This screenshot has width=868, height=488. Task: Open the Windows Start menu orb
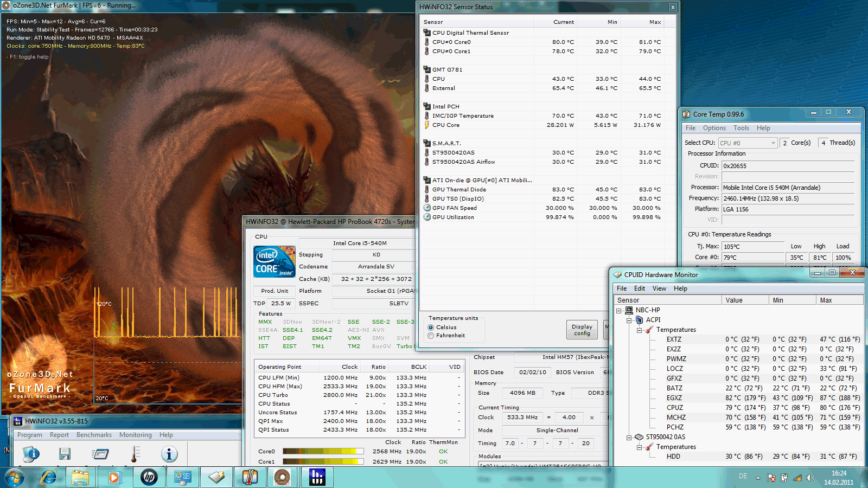coord(15,478)
